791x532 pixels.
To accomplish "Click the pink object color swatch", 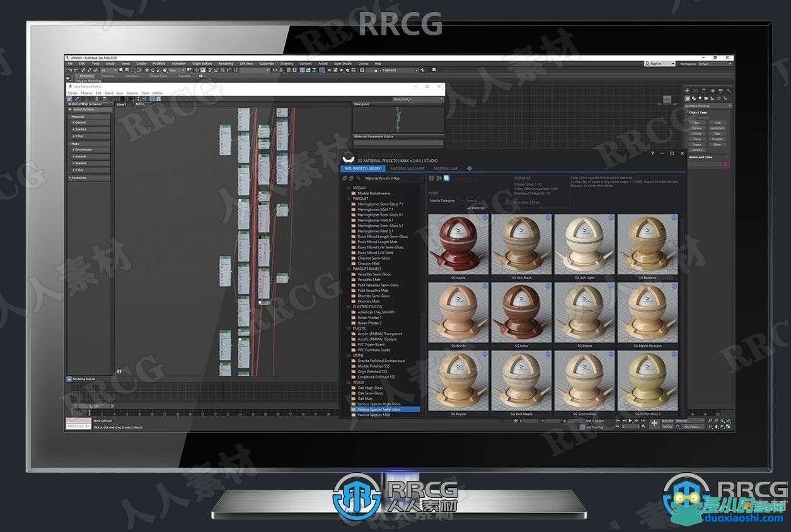I will pos(725,163).
